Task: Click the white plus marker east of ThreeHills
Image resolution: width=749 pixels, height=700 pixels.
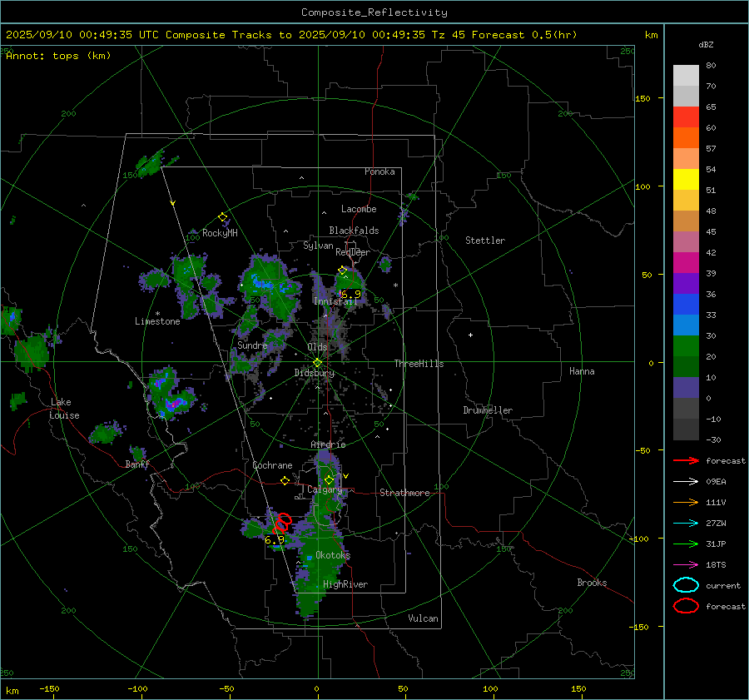Action: click(x=470, y=335)
